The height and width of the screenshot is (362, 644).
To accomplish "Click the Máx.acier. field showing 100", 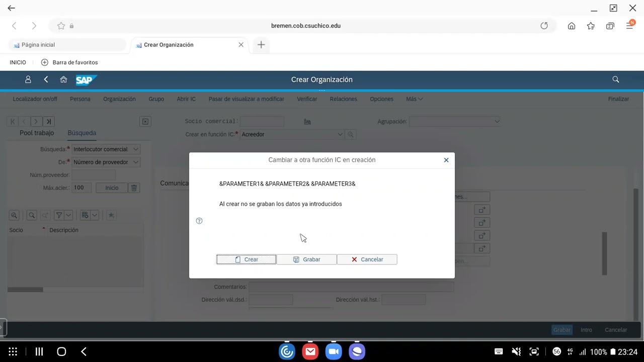I will point(82,188).
